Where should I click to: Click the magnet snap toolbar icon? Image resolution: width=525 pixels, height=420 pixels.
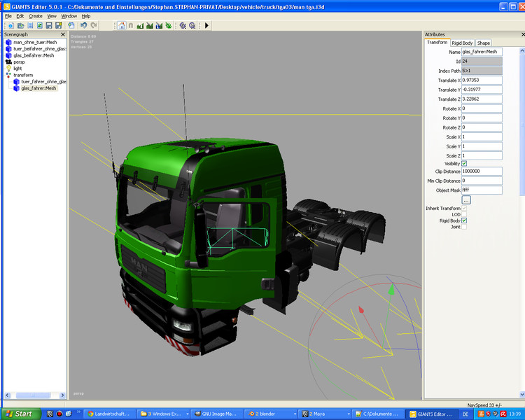click(x=131, y=25)
